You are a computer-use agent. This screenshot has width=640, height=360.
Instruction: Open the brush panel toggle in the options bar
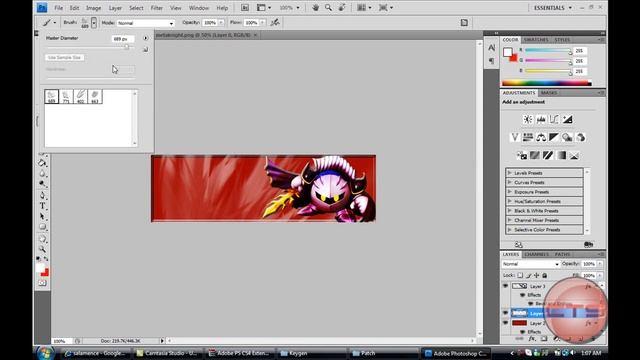464,23
